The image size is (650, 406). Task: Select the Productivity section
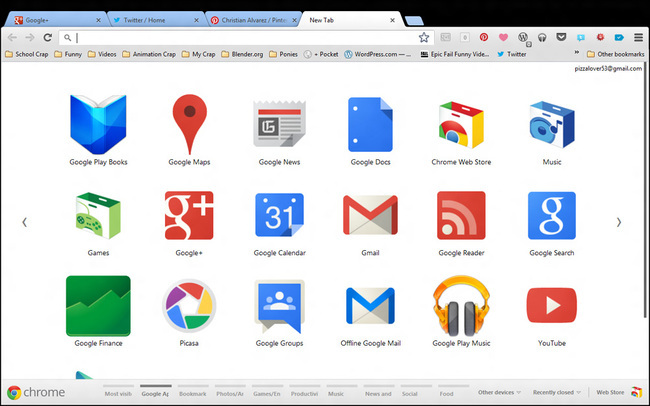(305, 391)
